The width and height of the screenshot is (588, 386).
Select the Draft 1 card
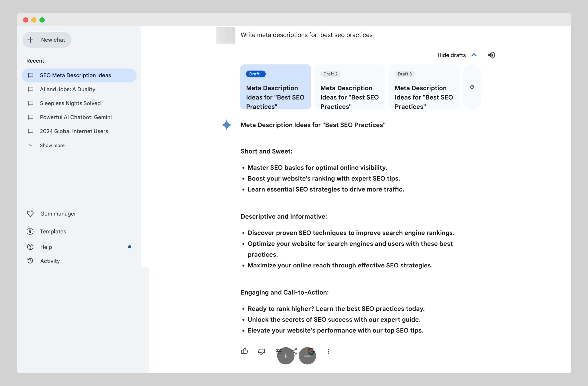(275, 87)
